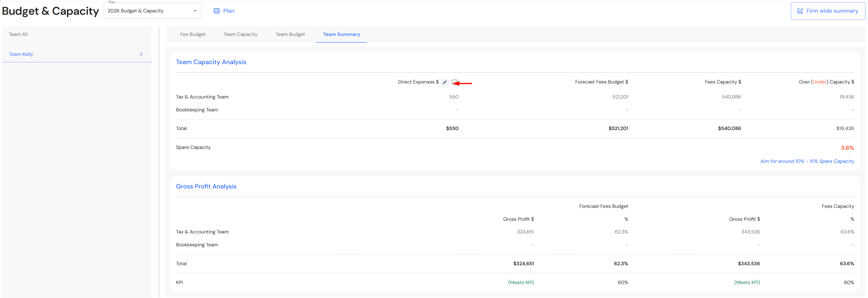Click the Plan icon beside the dropdown
This screenshot has width=868, height=298.
tap(216, 11)
